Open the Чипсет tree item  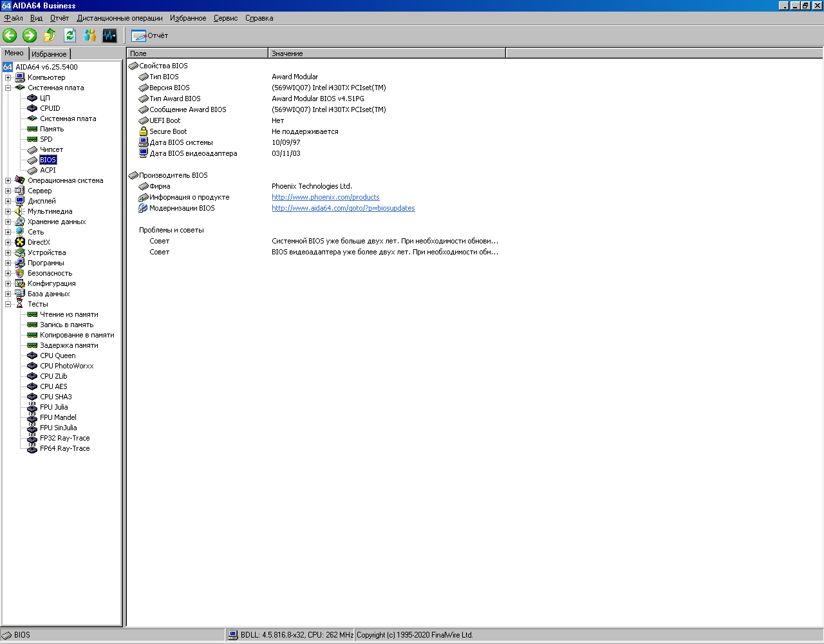(51, 149)
